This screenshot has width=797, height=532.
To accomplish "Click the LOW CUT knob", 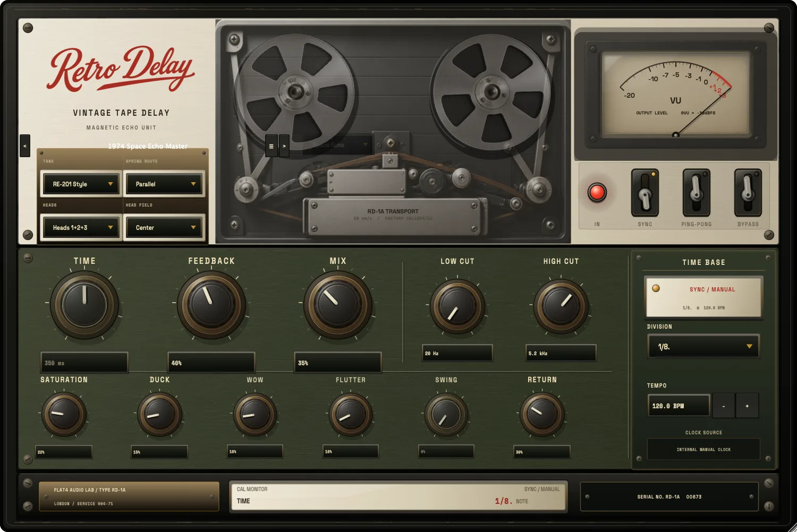I will (457, 306).
